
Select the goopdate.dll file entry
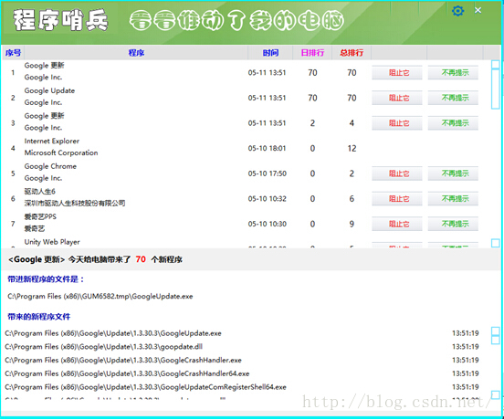coord(103,347)
